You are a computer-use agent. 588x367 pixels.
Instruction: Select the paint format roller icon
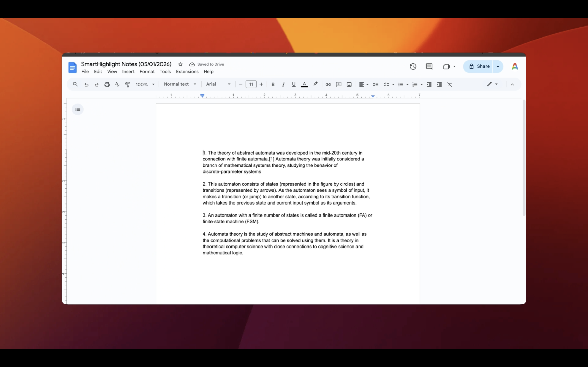127,84
